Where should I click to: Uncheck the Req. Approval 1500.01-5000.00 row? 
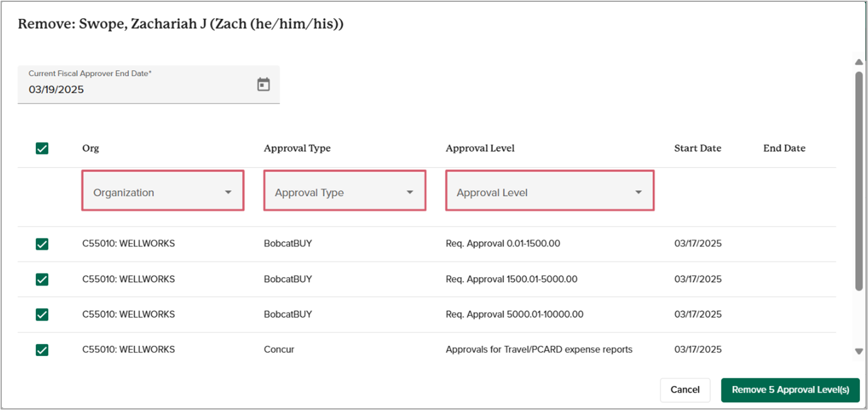click(42, 279)
